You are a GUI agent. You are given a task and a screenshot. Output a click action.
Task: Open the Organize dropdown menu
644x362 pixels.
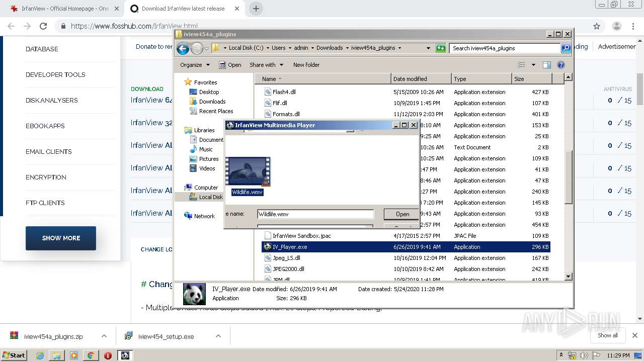coord(195,65)
